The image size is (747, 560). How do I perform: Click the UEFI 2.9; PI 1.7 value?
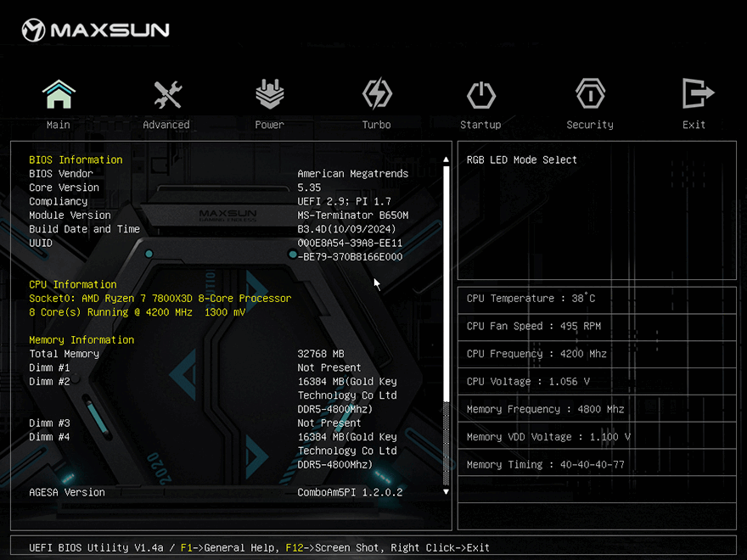(344, 201)
